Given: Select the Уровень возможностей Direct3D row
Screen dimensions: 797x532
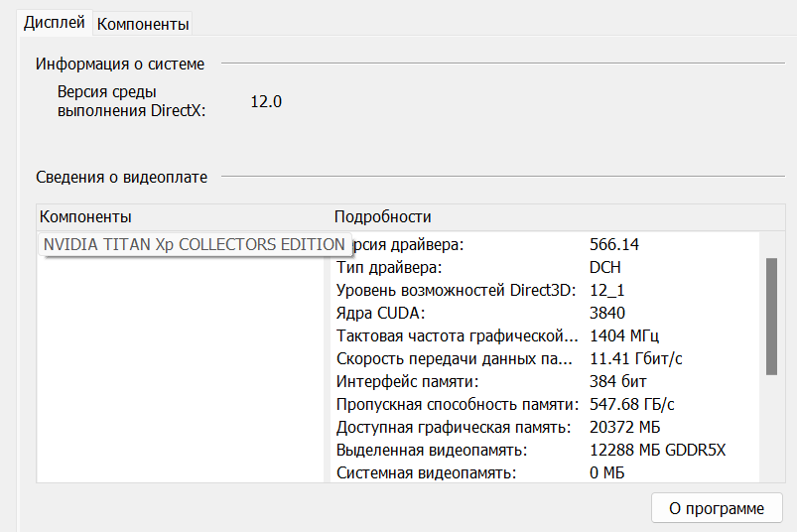Looking at the screenshot, I should click(x=455, y=290).
